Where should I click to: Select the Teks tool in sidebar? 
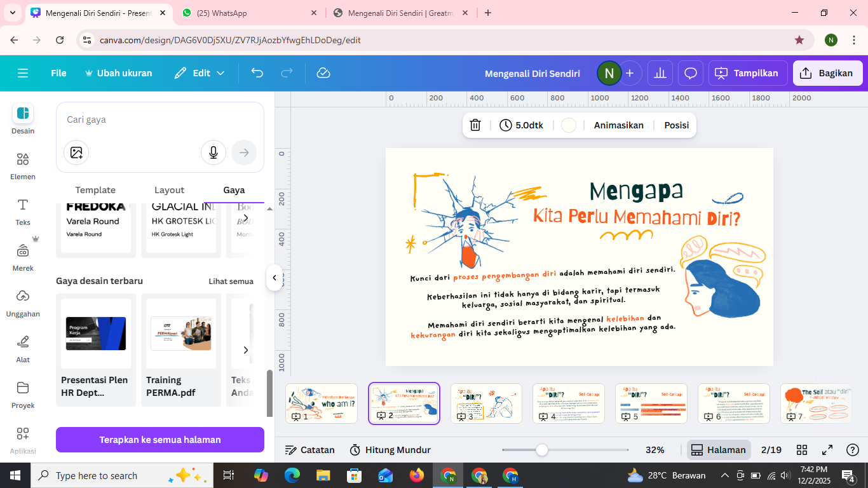(x=23, y=212)
